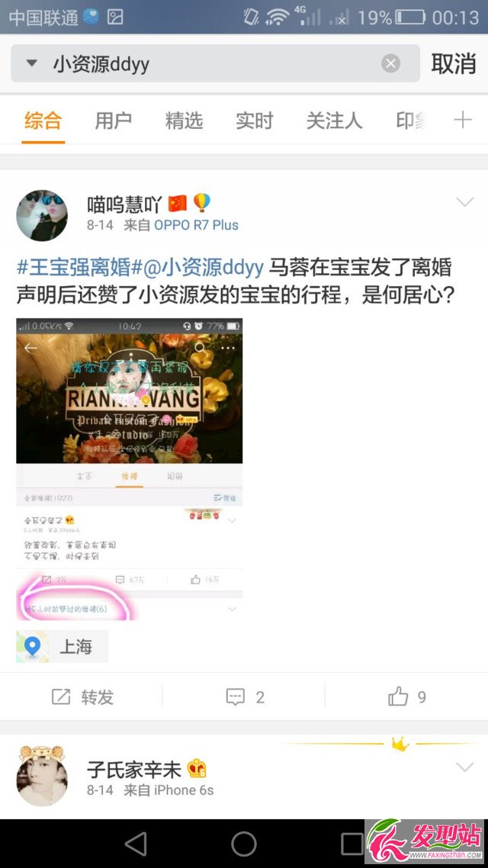Open the comments icon showing 2

(x=236, y=697)
